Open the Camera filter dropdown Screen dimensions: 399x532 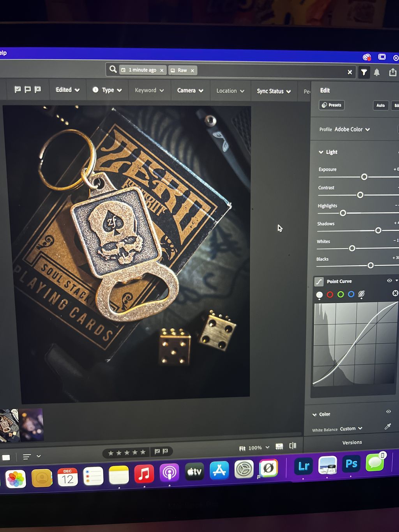tap(190, 90)
